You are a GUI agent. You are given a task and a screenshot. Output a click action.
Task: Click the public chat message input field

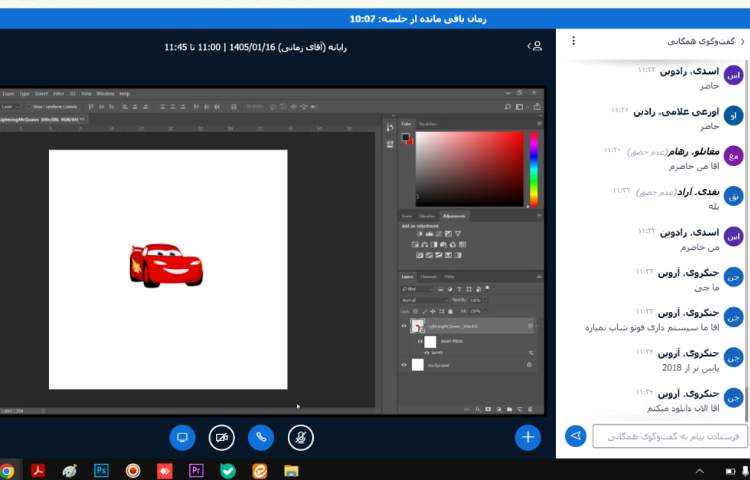point(670,436)
